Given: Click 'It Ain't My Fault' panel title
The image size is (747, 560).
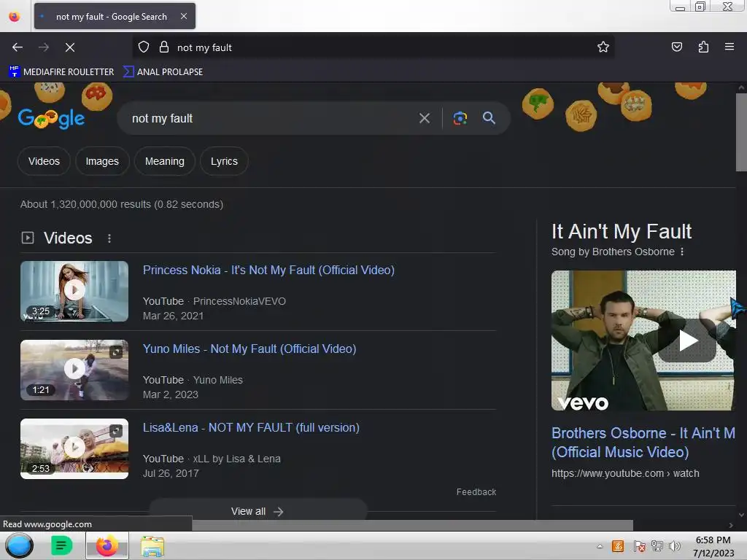Looking at the screenshot, I should point(622,231).
